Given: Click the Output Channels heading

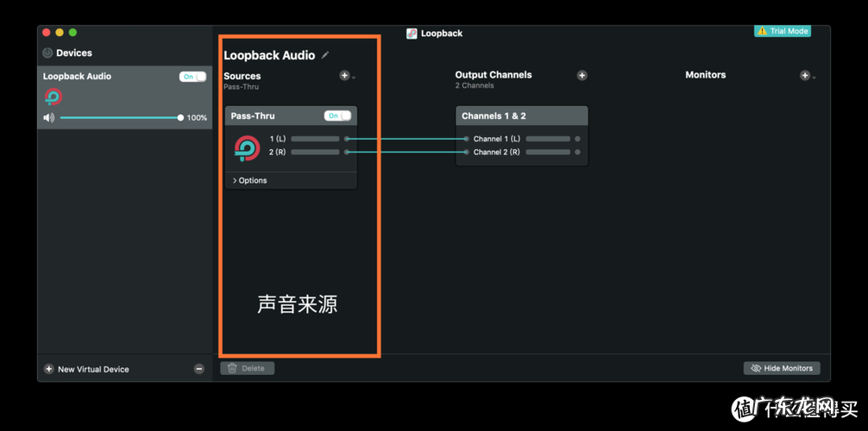Looking at the screenshot, I should (494, 75).
